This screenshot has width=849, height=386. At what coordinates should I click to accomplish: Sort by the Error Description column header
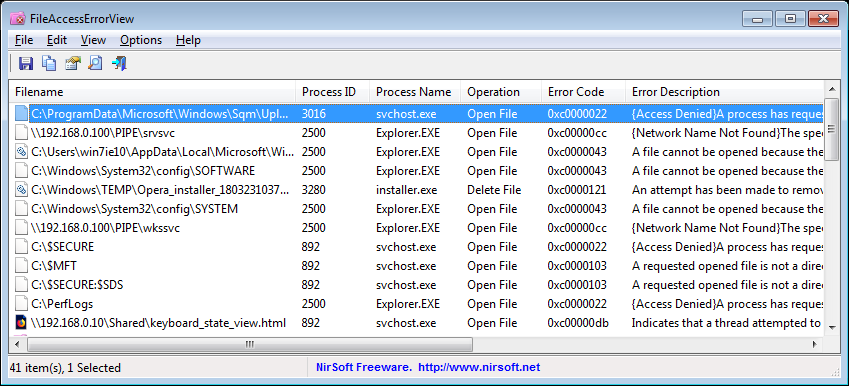coord(724,92)
